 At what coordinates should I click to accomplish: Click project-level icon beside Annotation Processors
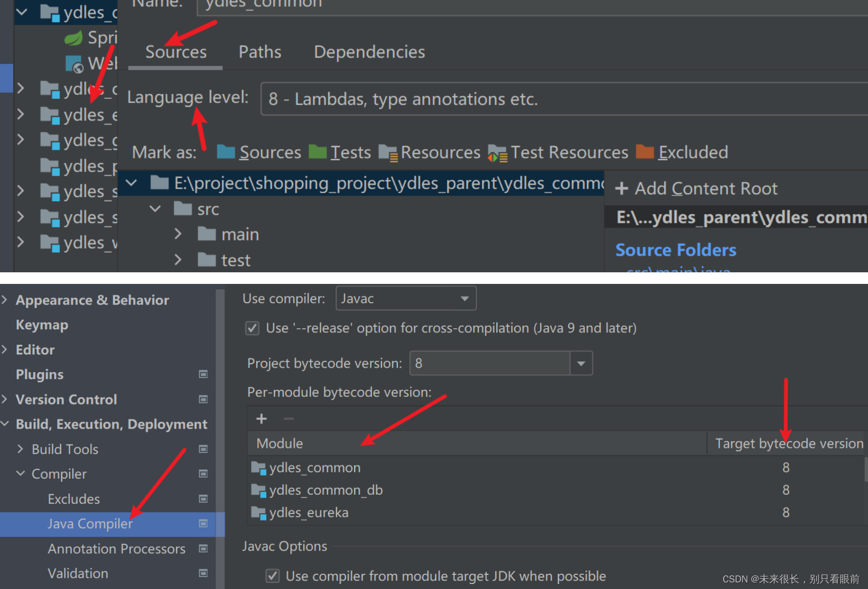point(203,548)
